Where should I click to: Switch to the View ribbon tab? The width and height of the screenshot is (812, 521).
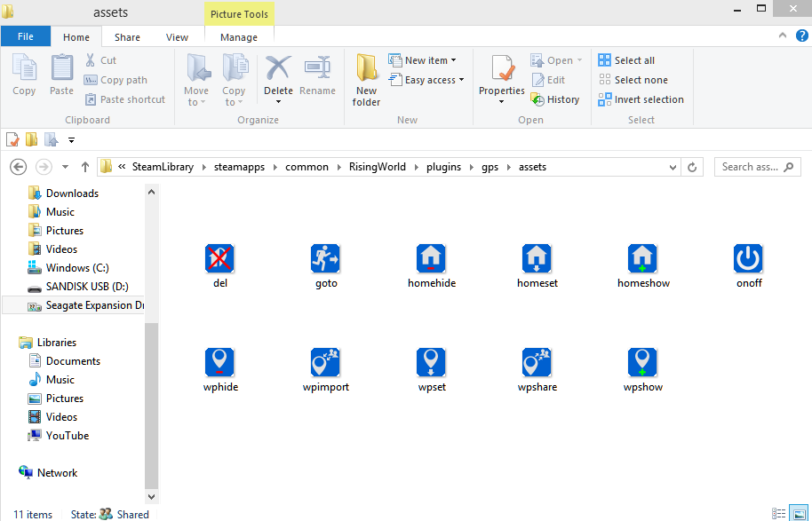coord(177,37)
